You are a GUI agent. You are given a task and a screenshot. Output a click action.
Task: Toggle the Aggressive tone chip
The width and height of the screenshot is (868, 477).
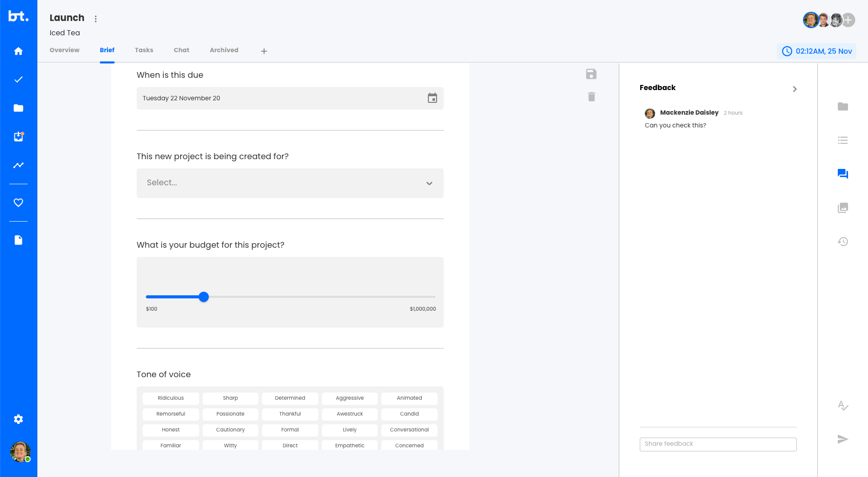(350, 398)
